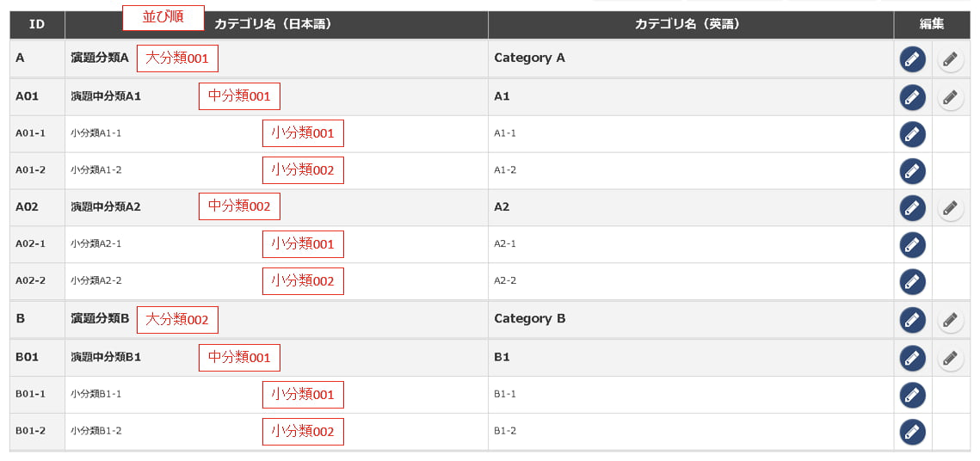Click blue edit icon for row A02-2
The width and height of the screenshot is (980, 461).
coord(912,281)
